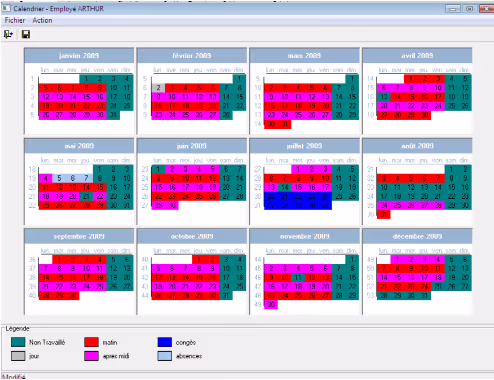Select day 31 in août 2009
494x380 pixels.
[x=384, y=214]
